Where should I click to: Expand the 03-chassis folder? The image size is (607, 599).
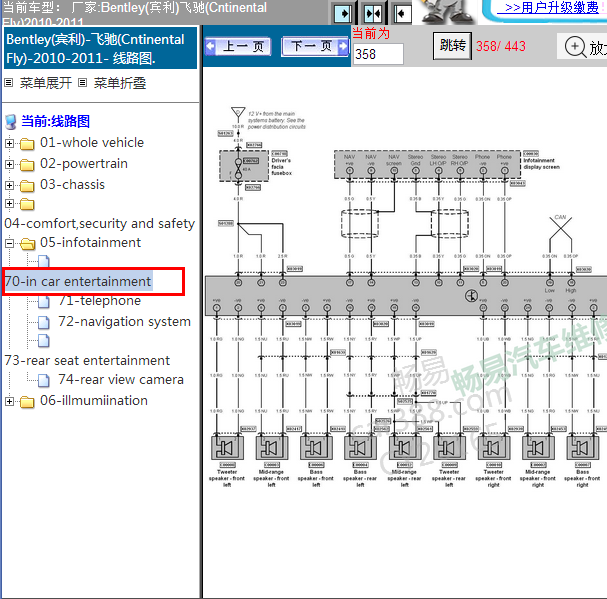(9, 185)
